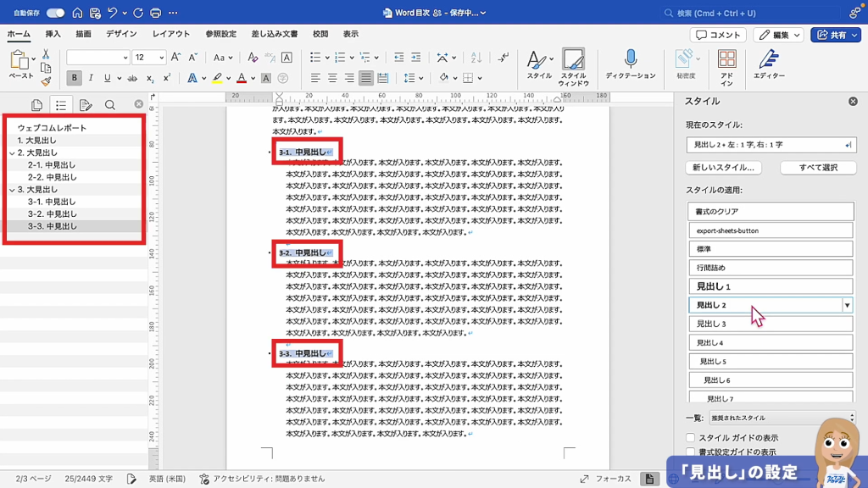Click the すべて選択 button

[817, 168]
